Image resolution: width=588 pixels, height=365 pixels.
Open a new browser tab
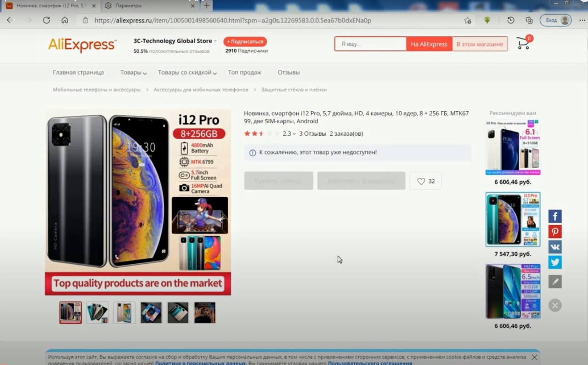pyautogui.click(x=207, y=6)
